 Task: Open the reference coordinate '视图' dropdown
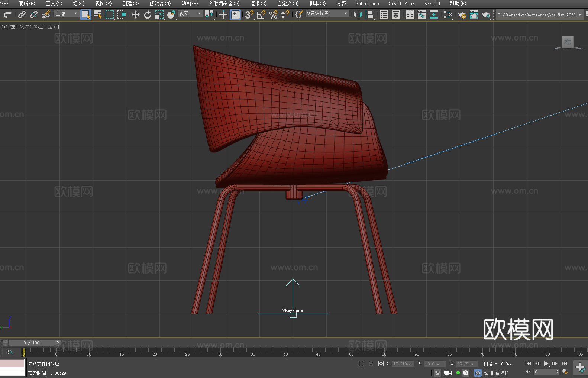coord(190,13)
